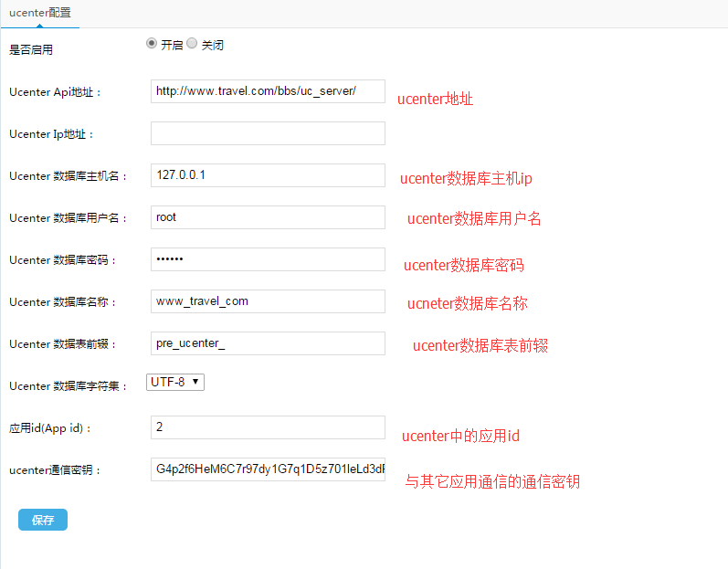Click the red ucenter中的应用id annotation
The height and width of the screenshot is (569, 728).
click(x=460, y=436)
